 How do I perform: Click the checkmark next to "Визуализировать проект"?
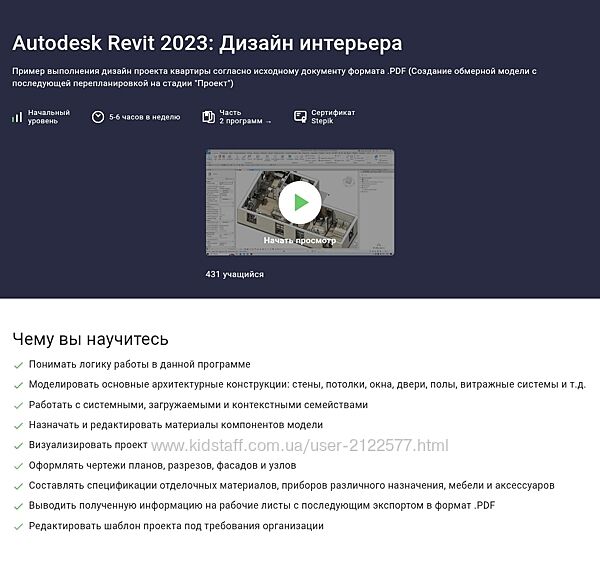tap(18, 445)
